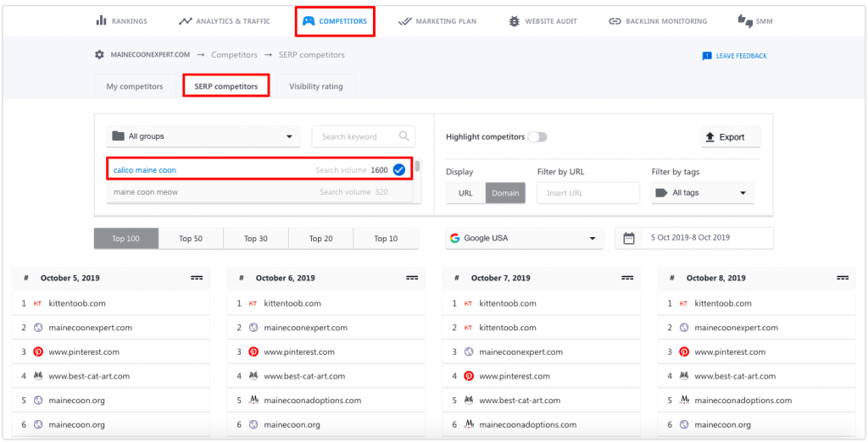This screenshot has width=868, height=442.
Task: Open the Competitors section
Action: pos(335,21)
